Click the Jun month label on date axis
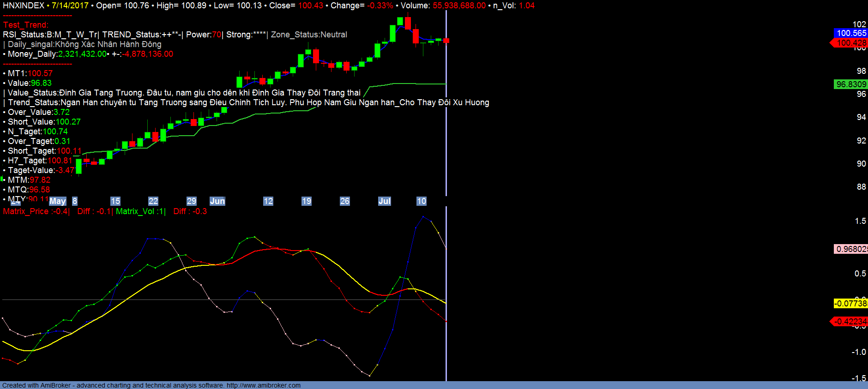 point(217,201)
